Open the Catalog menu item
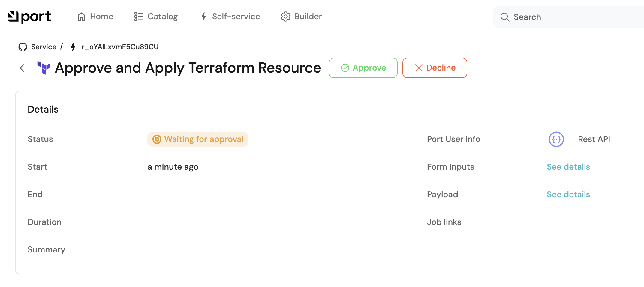 (x=162, y=17)
